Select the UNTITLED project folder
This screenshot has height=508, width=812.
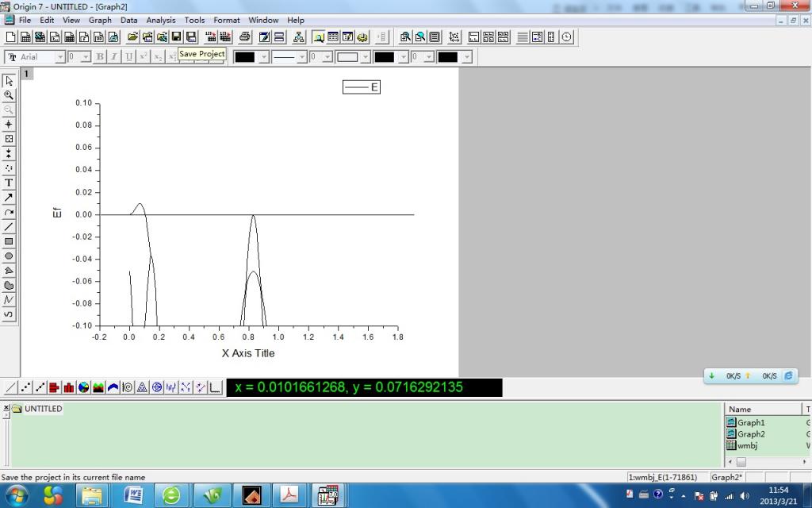coord(36,409)
